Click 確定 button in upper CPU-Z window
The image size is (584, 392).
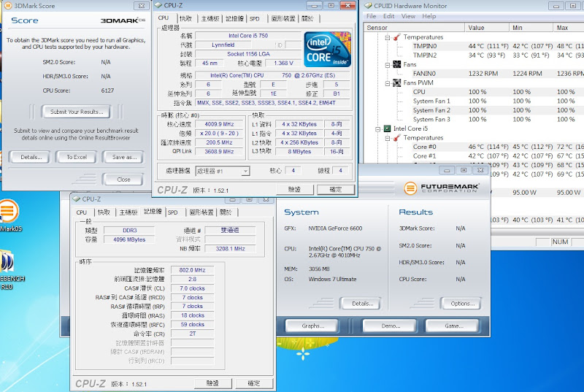coord(336,190)
